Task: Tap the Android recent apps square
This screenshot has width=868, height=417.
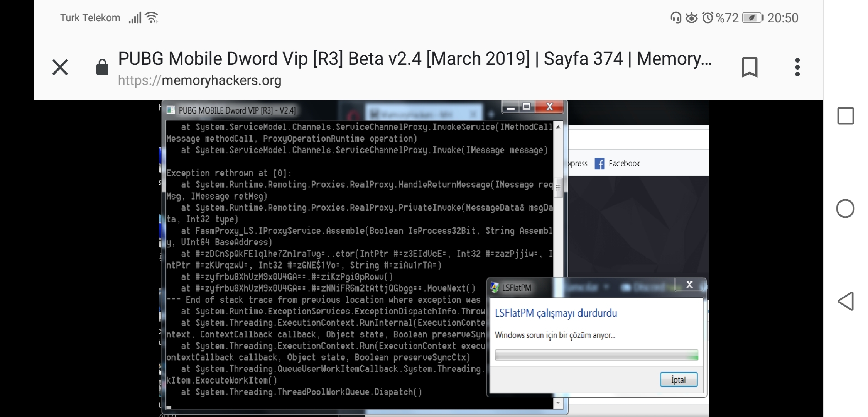Action: pos(845,116)
